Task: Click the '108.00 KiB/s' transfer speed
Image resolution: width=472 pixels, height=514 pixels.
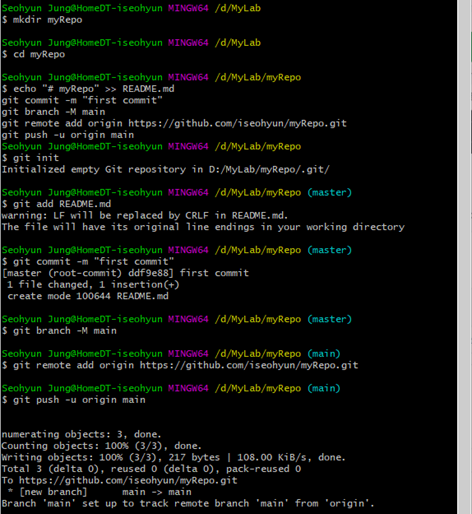Action: (x=274, y=458)
